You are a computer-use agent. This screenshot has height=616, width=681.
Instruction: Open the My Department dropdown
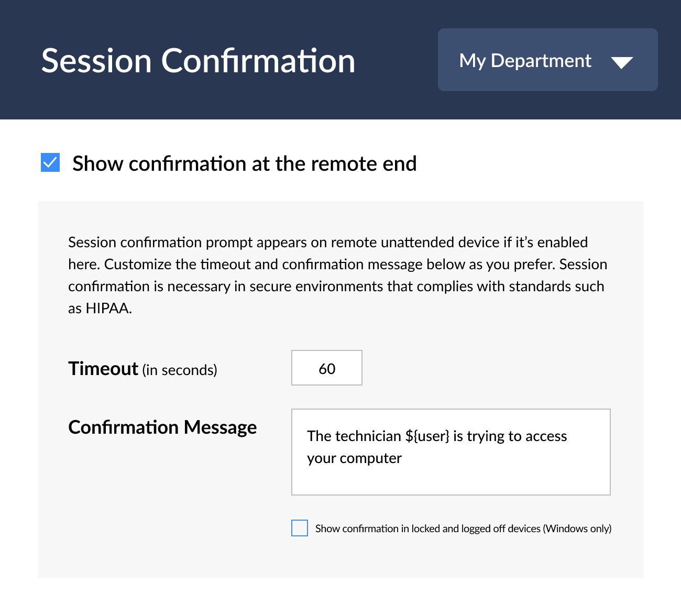[x=547, y=60]
